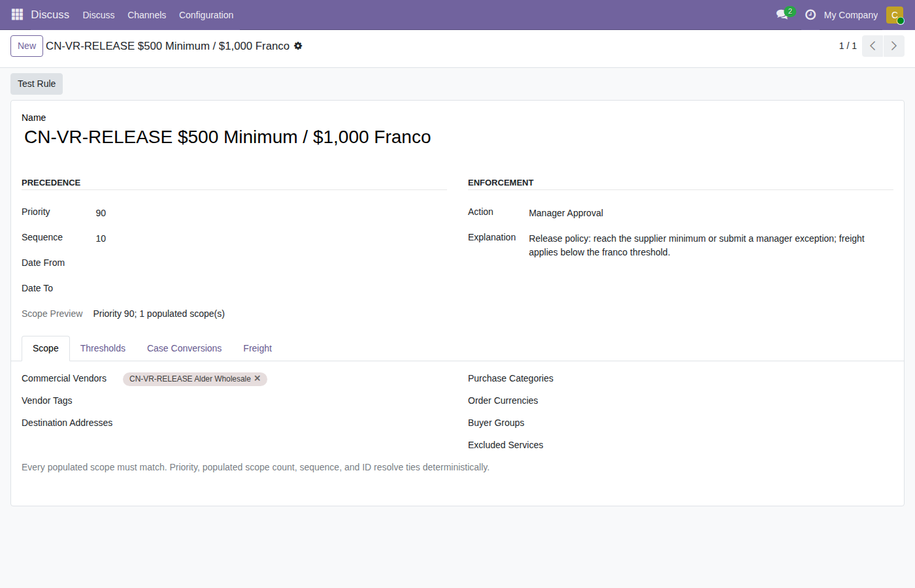Open the Channels menu
The width and height of the screenshot is (915, 588).
147,15
